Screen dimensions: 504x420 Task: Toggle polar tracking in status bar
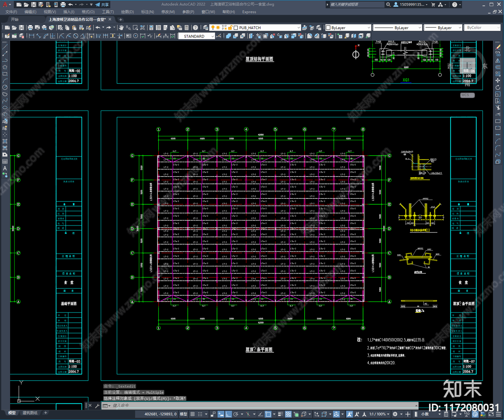coord(236,414)
